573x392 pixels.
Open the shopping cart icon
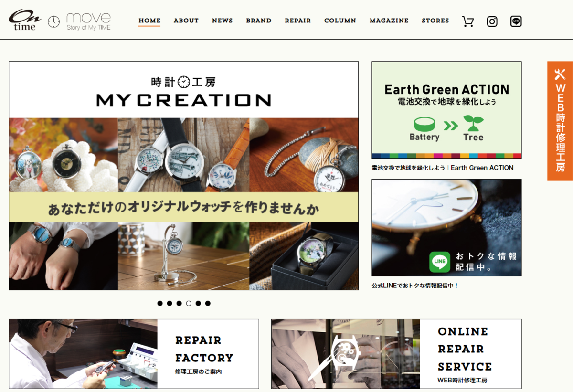click(x=468, y=21)
